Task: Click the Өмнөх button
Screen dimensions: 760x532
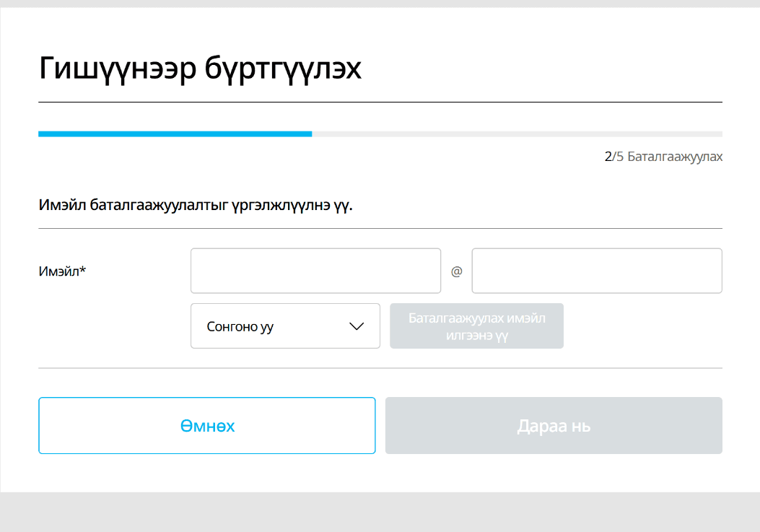Action: [x=207, y=425]
